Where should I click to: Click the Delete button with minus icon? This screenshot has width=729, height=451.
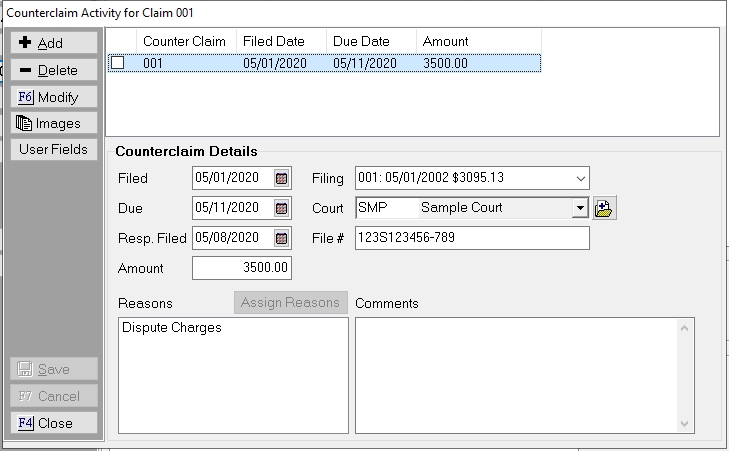54,71
